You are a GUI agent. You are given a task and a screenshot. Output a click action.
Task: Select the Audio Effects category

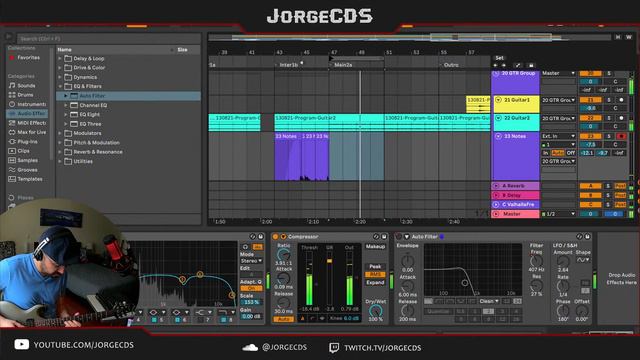27,113
